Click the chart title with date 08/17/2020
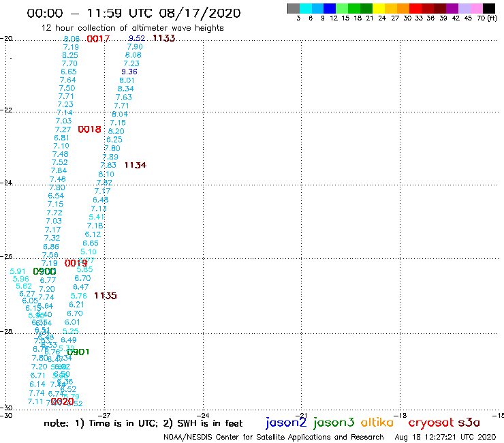 coord(133,13)
